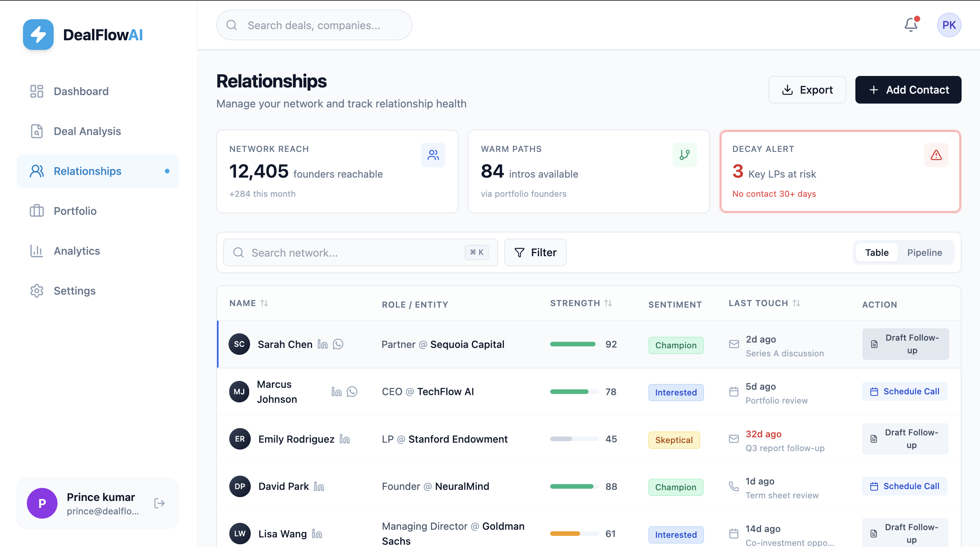Open the Portfolio sidebar item
Image resolution: width=980 pixels, height=547 pixels.
pos(75,211)
